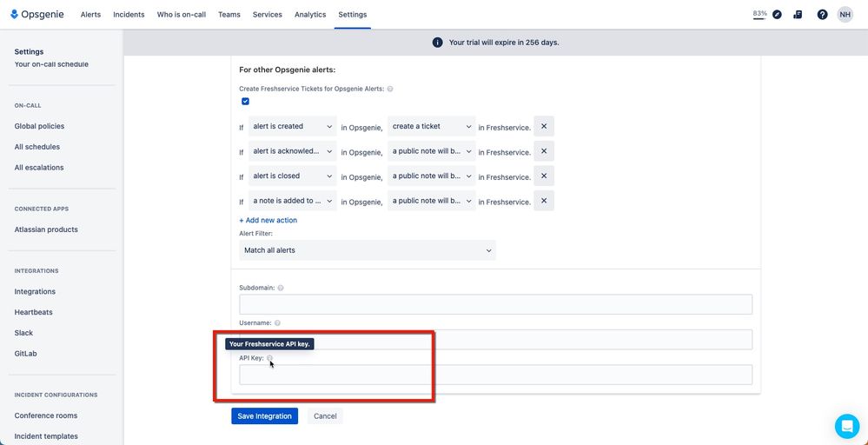Click info icon beside Create Freshservice Tickets label
The height and width of the screenshot is (445, 868).
390,89
